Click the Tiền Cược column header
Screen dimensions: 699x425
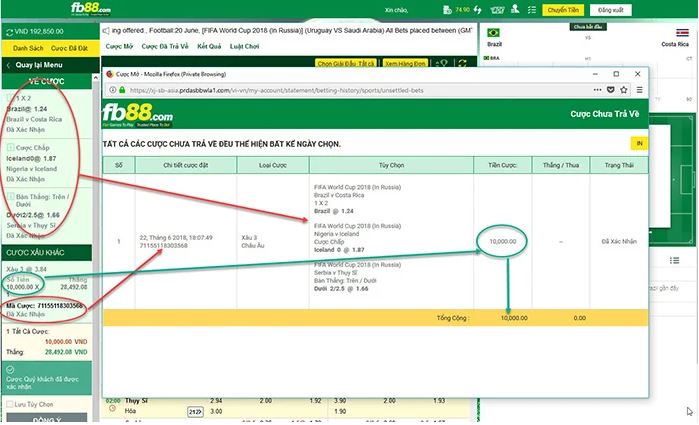tap(502, 165)
